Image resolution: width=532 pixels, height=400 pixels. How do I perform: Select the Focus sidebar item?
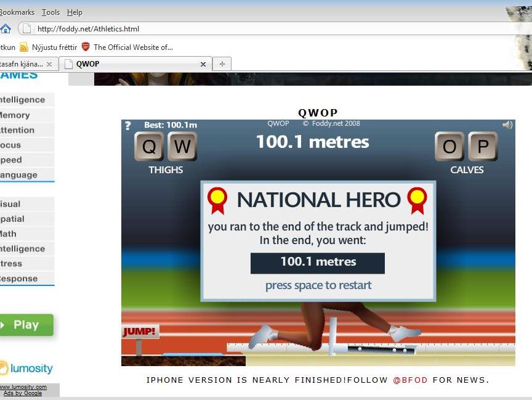[27, 145]
